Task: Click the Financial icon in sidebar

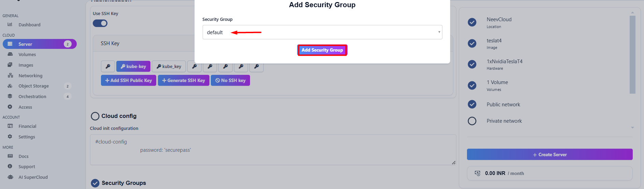Action: 10,126
